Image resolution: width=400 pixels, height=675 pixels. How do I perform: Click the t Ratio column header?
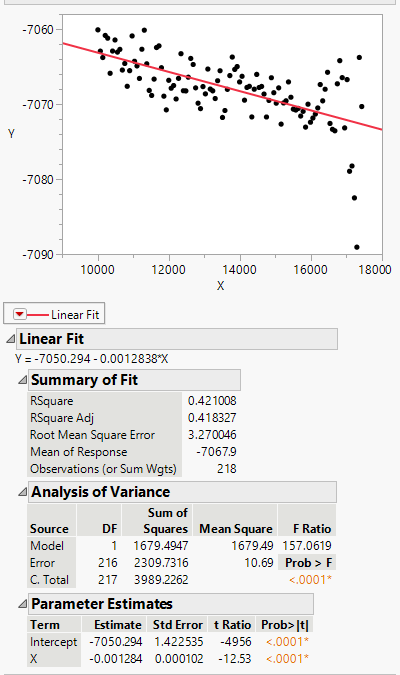233,625
